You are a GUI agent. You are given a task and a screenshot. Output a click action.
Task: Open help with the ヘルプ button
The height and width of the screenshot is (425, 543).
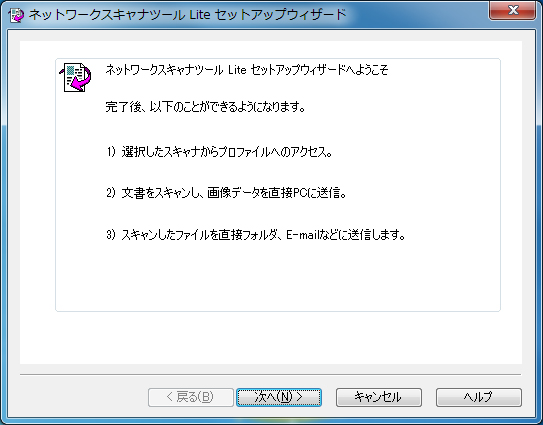tap(479, 397)
